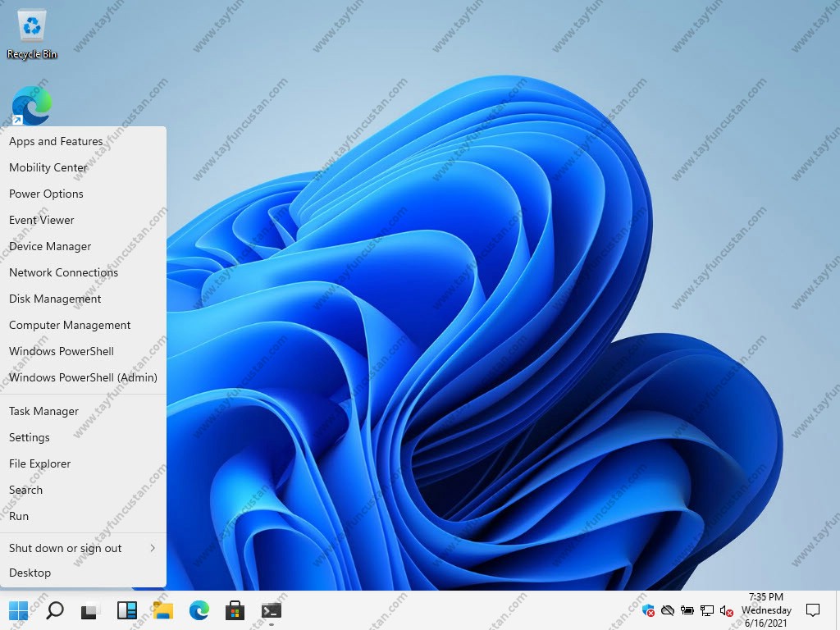Select Disk Management
840x630 pixels.
tap(83, 299)
